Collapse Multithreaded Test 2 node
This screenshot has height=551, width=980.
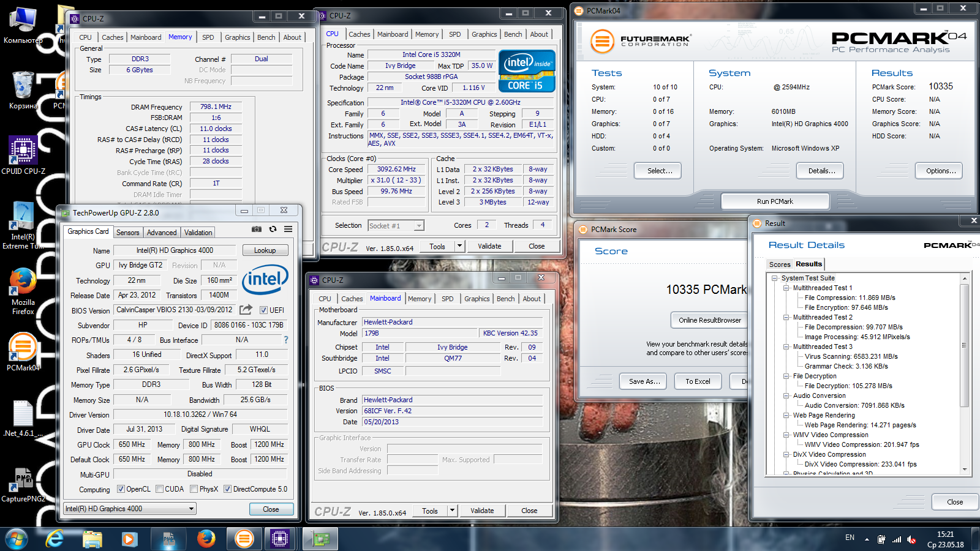[x=786, y=317]
